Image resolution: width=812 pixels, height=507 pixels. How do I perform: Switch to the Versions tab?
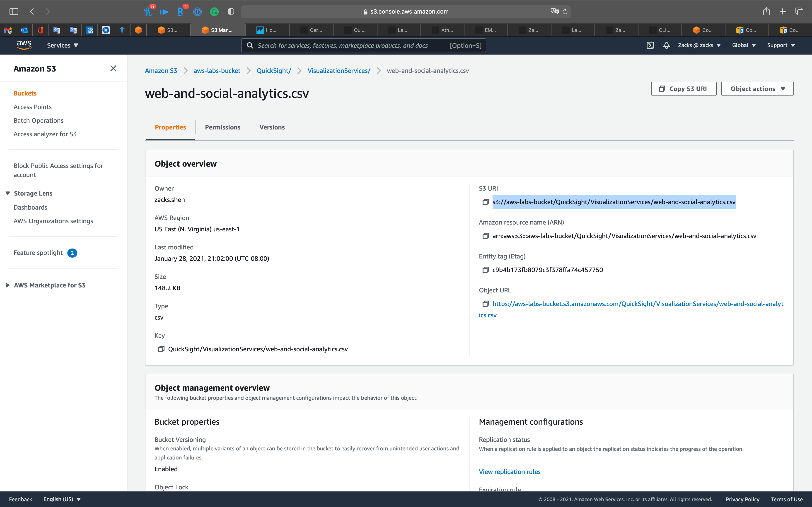[x=272, y=127]
